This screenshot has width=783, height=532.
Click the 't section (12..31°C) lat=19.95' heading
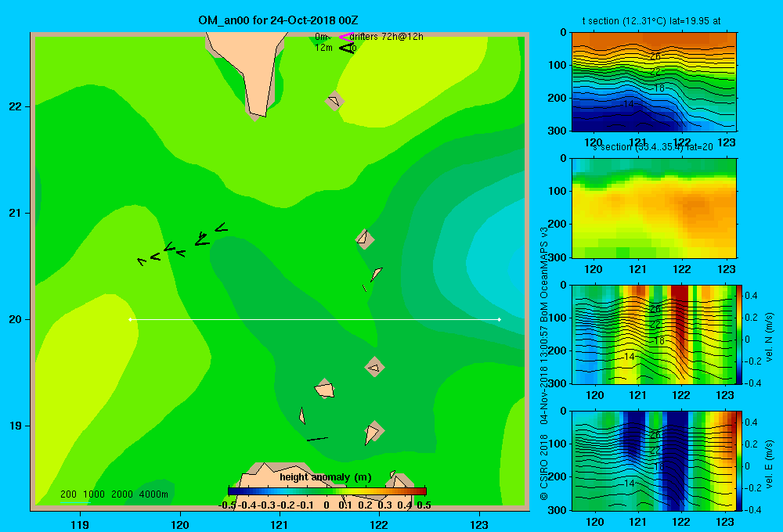click(651, 21)
